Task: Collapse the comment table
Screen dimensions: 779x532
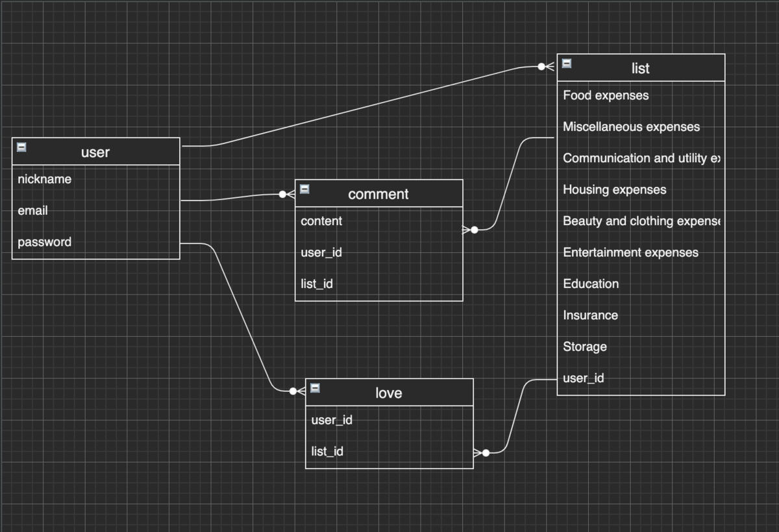Action: click(304, 189)
